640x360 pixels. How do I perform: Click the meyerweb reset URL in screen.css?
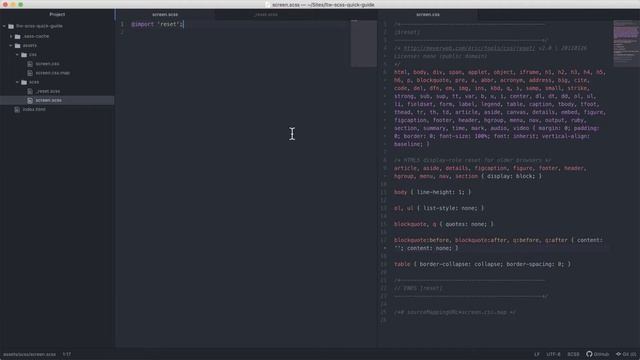469,48
